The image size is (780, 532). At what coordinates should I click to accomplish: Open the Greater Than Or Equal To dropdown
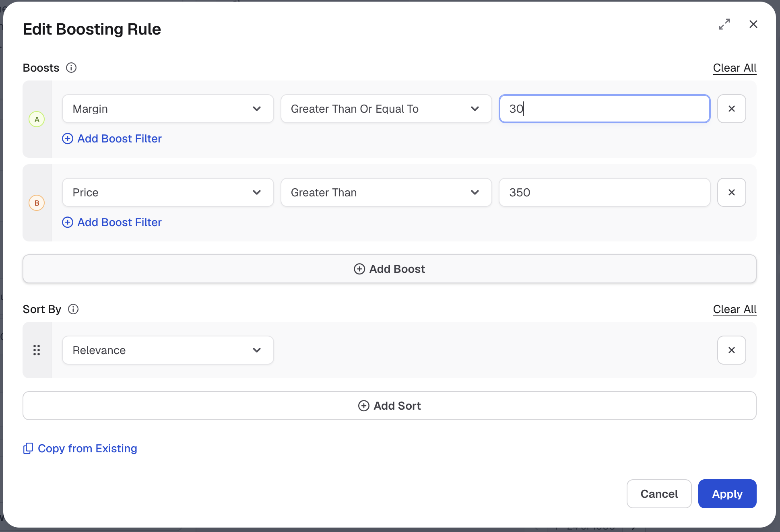pyautogui.click(x=386, y=109)
